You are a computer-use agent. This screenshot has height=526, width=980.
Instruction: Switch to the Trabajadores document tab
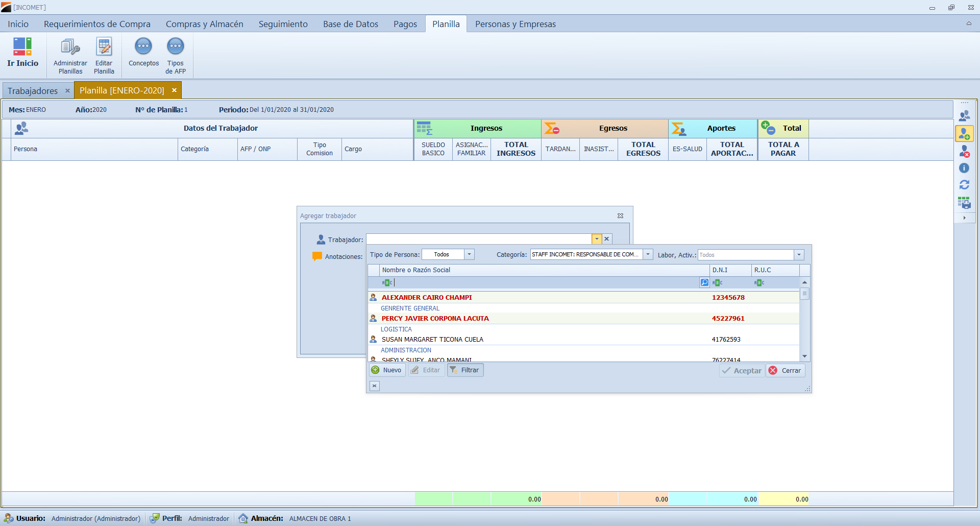tap(33, 91)
